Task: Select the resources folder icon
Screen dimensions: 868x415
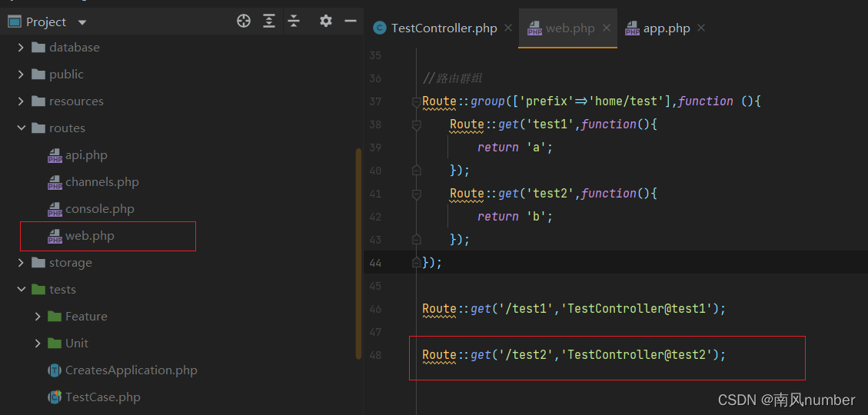Action: pyautogui.click(x=38, y=101)
